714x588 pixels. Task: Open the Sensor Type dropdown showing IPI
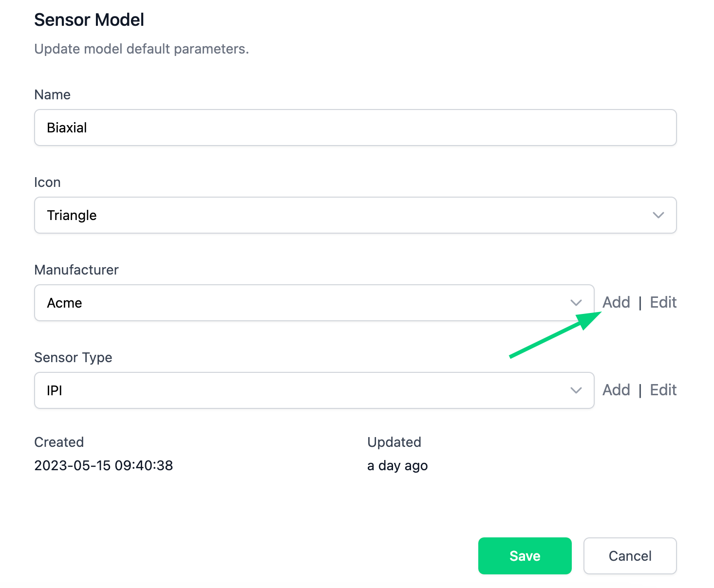[x=302, y=390]
